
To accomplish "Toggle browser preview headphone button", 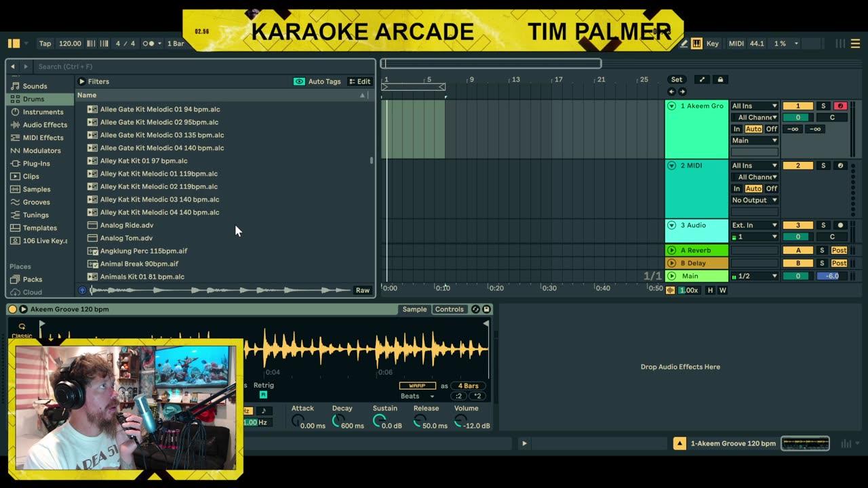I will coord(83,290).
